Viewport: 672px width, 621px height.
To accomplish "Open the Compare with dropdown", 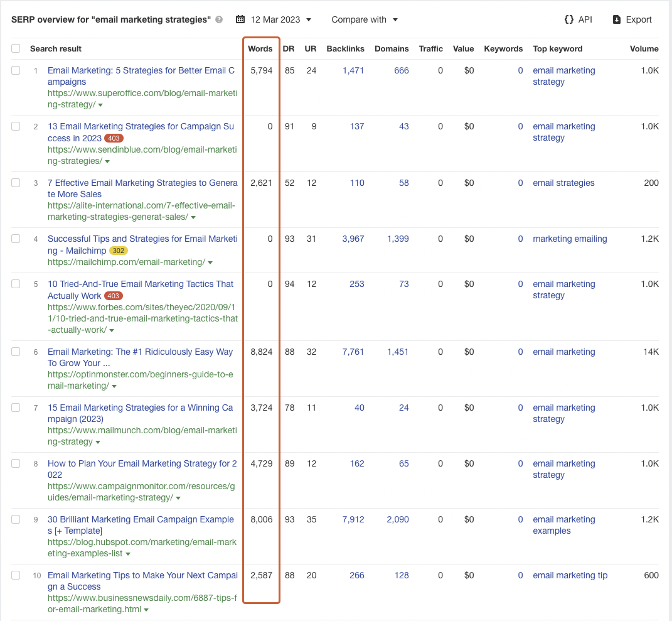I will pyautogui.click(x=365, y=19).
